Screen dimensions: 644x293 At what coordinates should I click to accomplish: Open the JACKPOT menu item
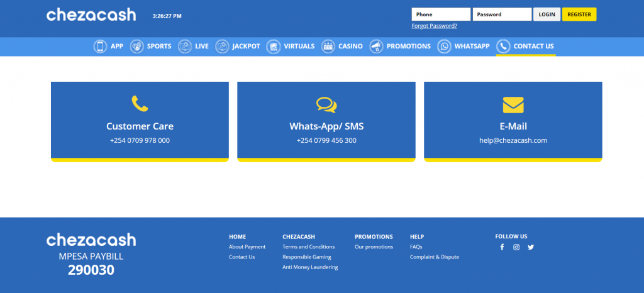pyautogui.click(x=246, y=47)
